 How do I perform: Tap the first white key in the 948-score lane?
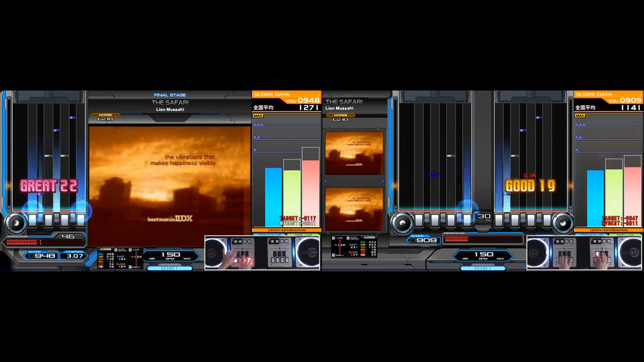tap(33, 220)
